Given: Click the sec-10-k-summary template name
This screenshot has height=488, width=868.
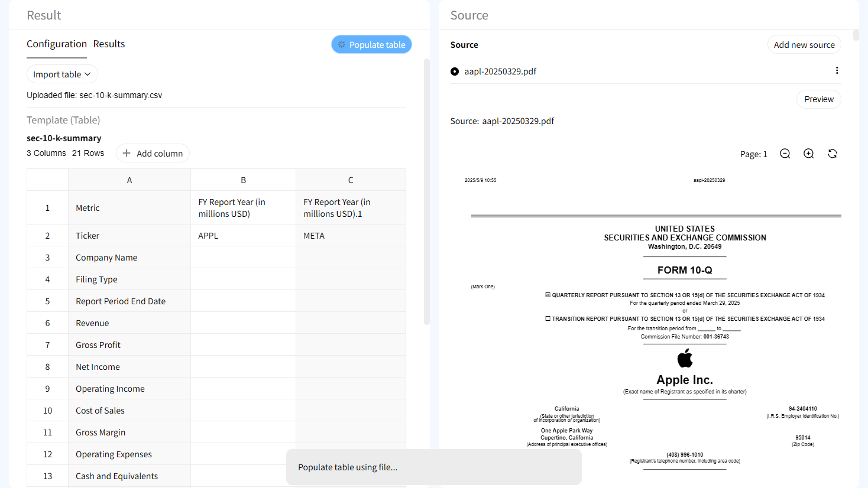Looking at the screenshot, I should [64, 138].
